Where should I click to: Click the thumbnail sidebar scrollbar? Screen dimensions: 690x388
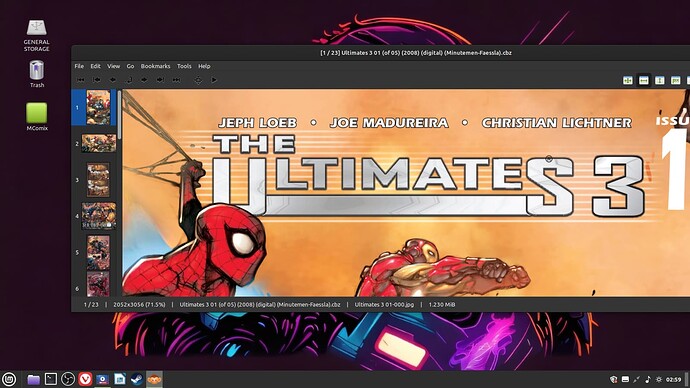click(119, 115)
